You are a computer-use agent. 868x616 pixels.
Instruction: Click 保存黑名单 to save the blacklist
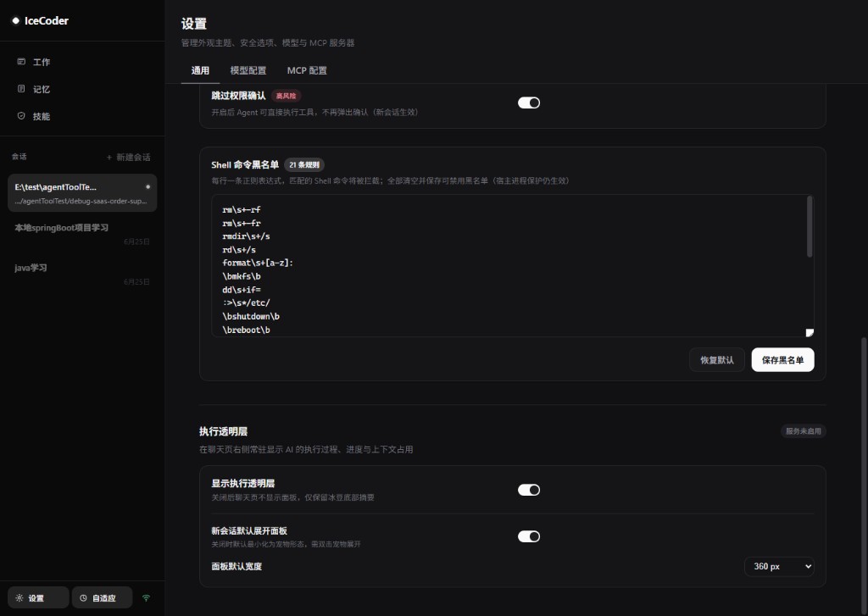click(x=782, y=360)
